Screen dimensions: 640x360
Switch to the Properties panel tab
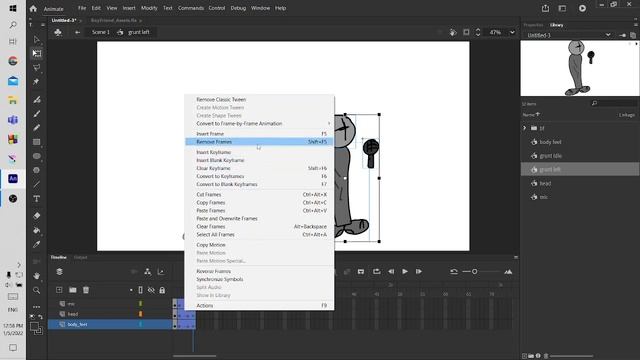click(533, 25)
